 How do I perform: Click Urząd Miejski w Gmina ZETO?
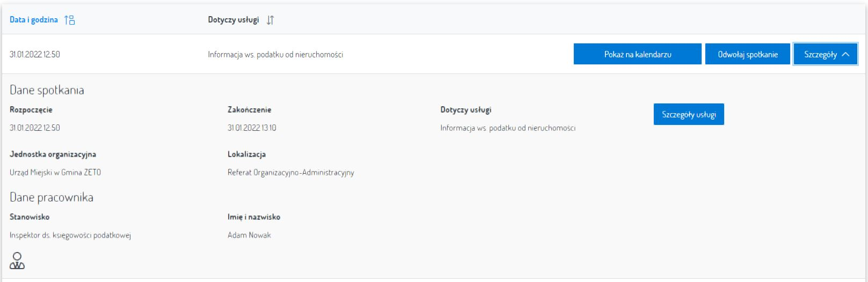[55, 172]
